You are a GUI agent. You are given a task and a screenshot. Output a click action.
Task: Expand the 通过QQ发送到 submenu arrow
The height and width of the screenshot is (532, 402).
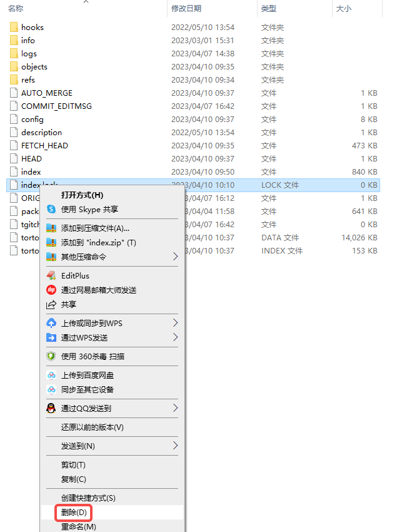click(x=175, y=408)
